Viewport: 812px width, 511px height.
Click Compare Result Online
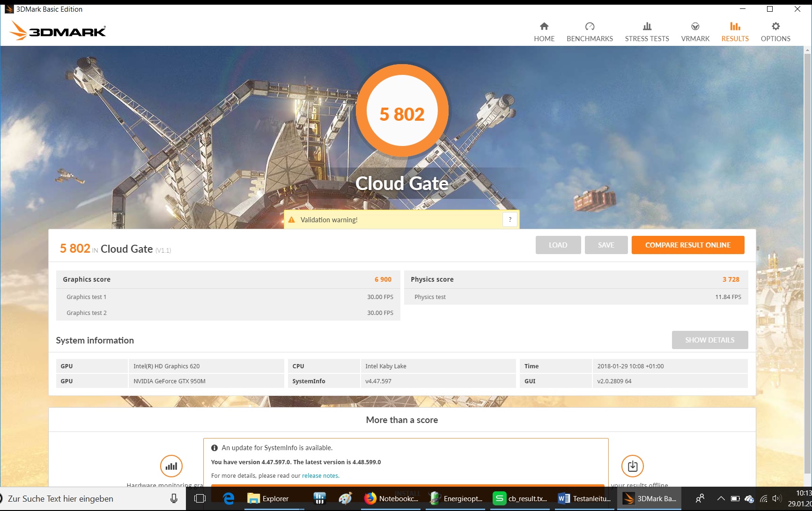[688, 245]
